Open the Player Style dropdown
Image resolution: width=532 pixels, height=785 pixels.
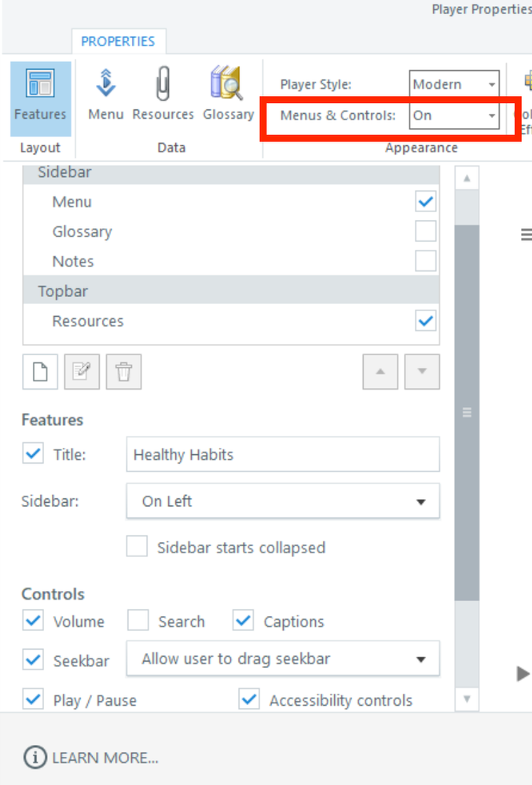[454, 84]
